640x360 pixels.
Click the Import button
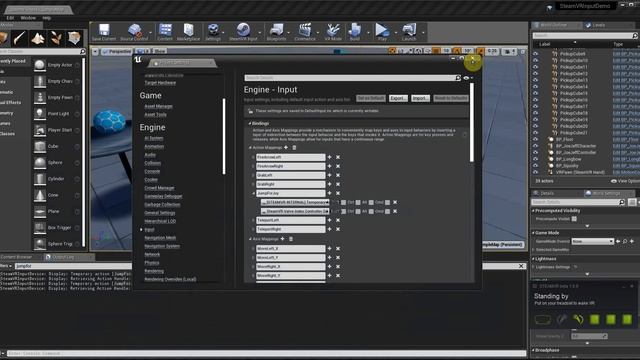(420, 98)
